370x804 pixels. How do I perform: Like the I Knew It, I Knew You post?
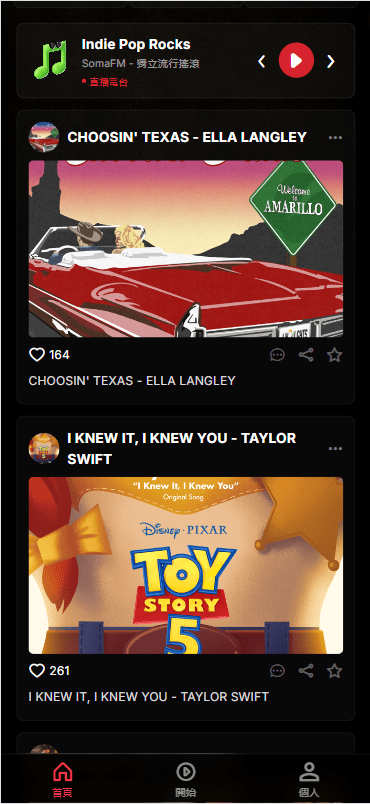[37, 671]
